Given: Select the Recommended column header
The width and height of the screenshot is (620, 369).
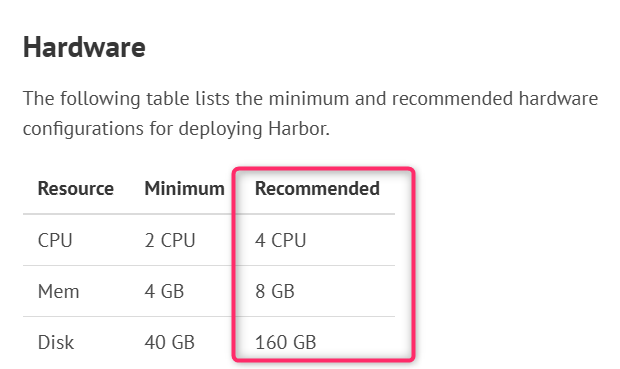Looking at the screenshot, I should click(317, 188).
